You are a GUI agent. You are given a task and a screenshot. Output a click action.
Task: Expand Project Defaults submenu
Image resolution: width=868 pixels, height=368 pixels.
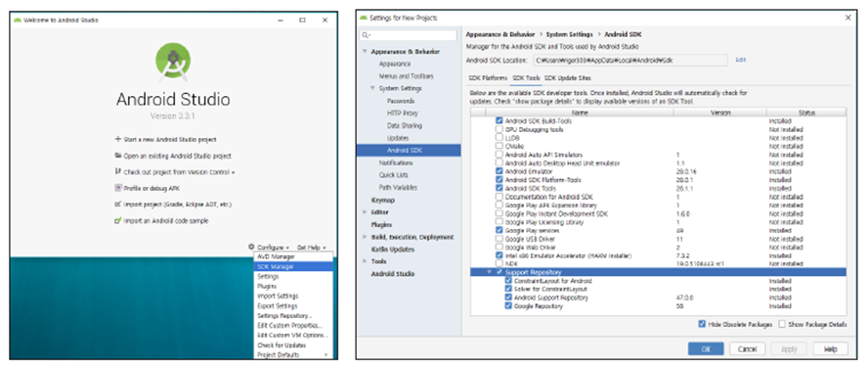293,354
